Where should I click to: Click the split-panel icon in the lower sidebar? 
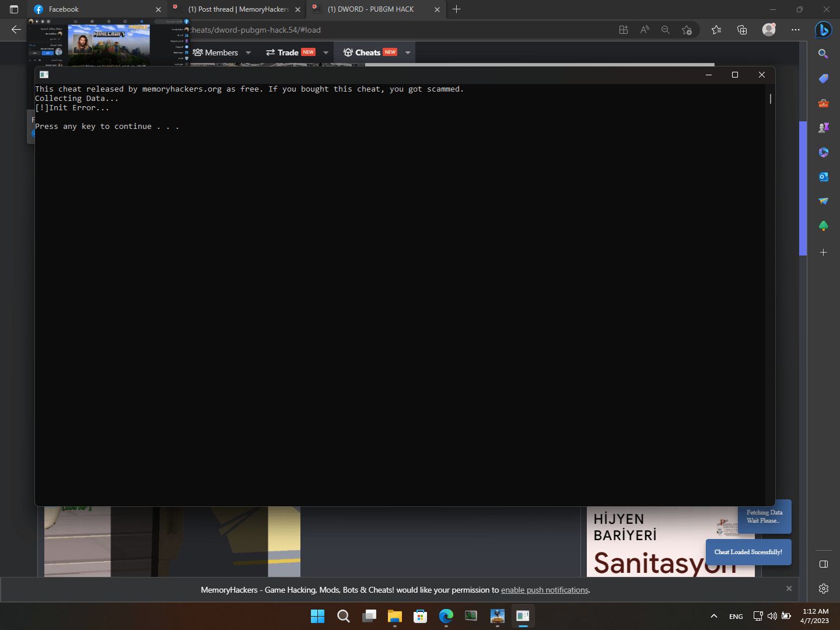pyautogui.click(x=823, y=564)
